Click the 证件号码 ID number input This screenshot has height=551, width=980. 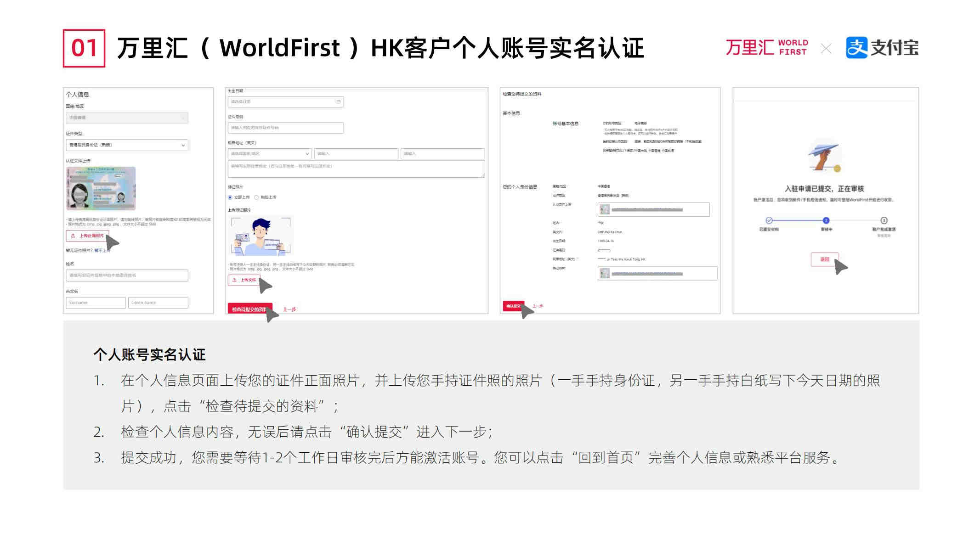click(285, 128)
